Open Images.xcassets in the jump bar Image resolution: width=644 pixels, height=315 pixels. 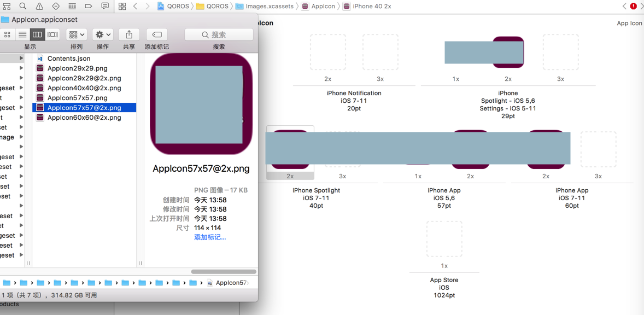[265, 6]
